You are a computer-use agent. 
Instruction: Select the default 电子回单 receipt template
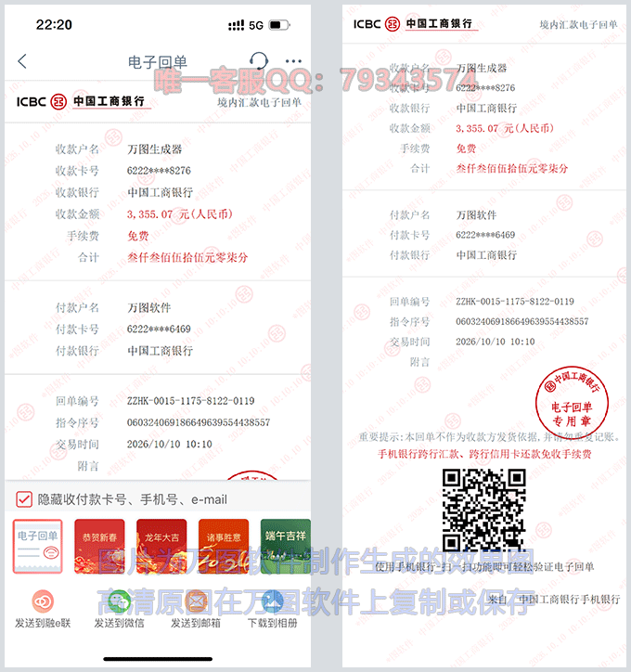coord(38,546)
